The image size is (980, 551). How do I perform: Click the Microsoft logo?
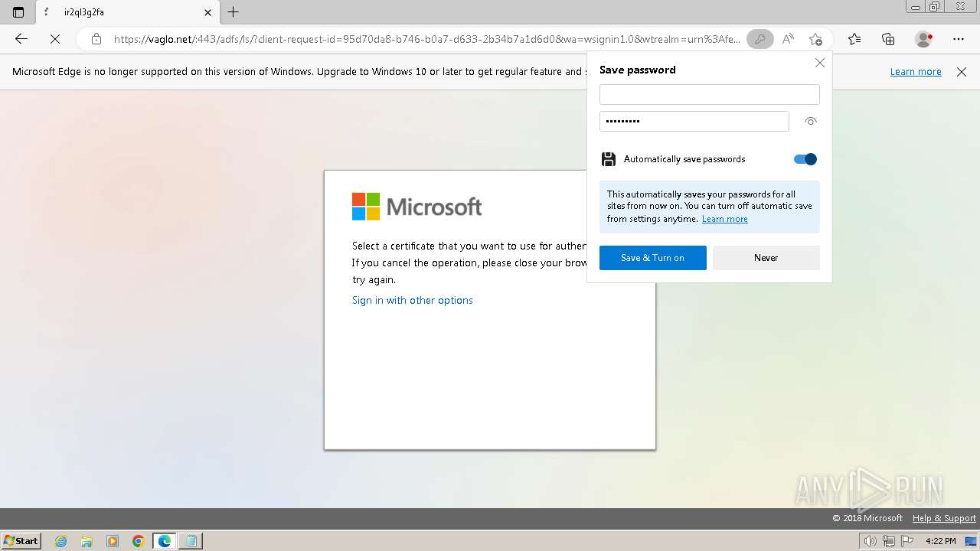417,207
